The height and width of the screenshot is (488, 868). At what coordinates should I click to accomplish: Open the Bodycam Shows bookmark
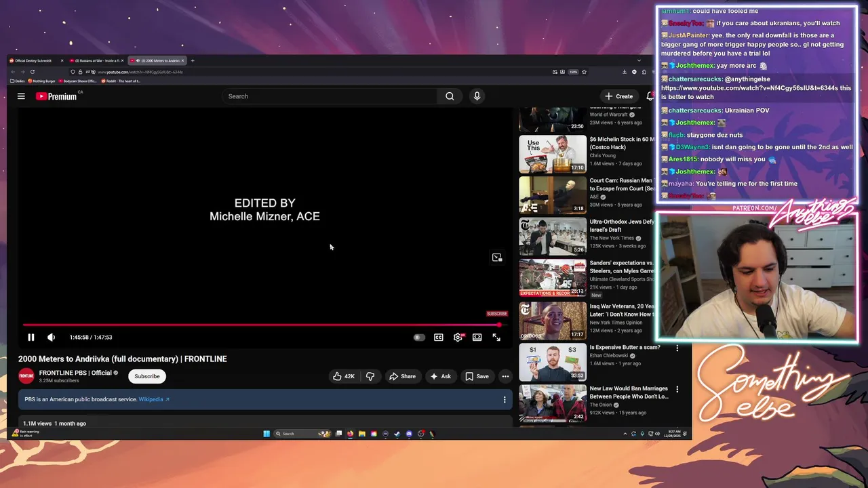pyautogui.click(x=77, y=81)
